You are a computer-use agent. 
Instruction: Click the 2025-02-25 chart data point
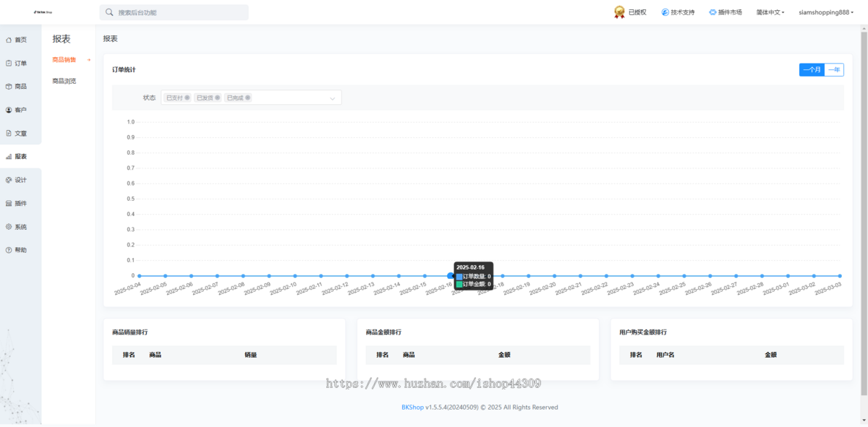pyautogui.click(x=684, y=275)
